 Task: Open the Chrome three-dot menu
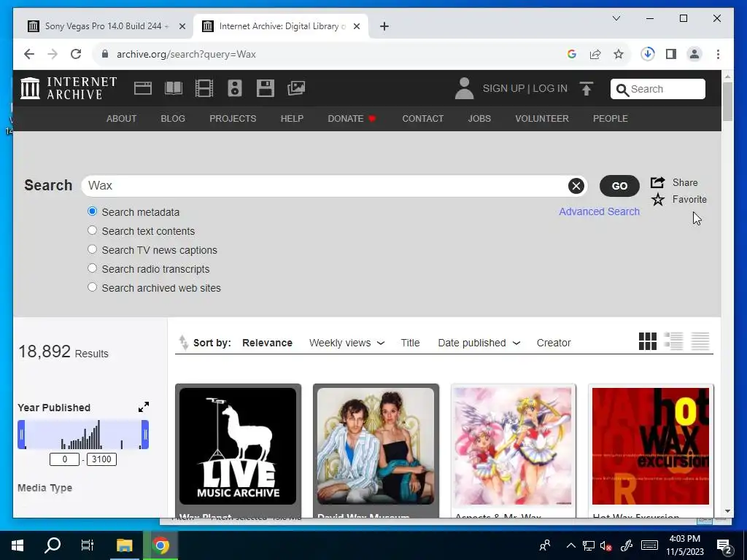coord(718,54)
